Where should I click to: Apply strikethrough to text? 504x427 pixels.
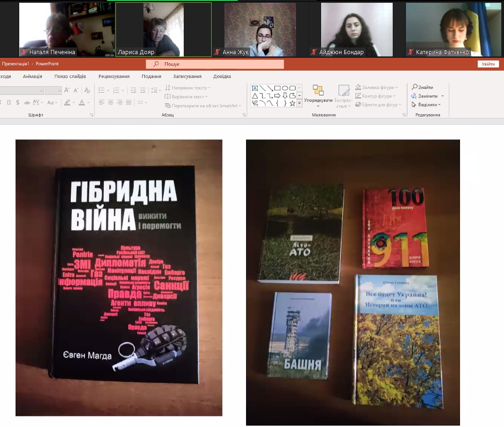[x=27, y=103]
